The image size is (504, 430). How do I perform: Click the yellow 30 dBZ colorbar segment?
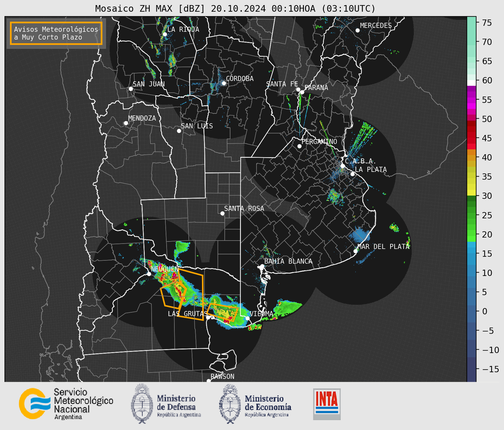point(471,193)
